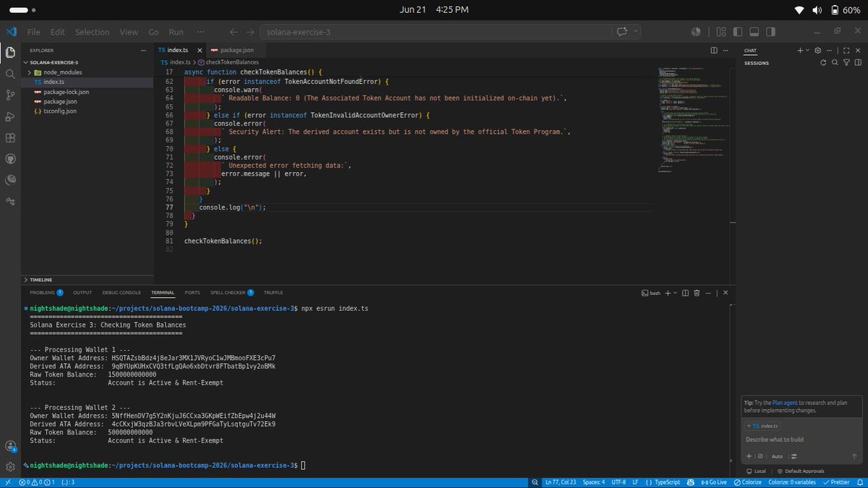This screenshot has width=868, height=488.
Task: Open the GitHub view in activity bar
Action: (x=10, y=158)
